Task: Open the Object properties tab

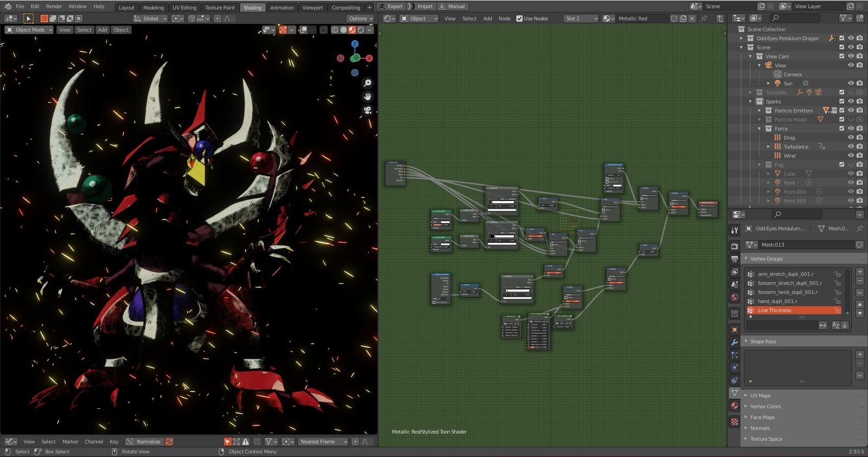Action: pyautogui.click(x=735, y=330)
